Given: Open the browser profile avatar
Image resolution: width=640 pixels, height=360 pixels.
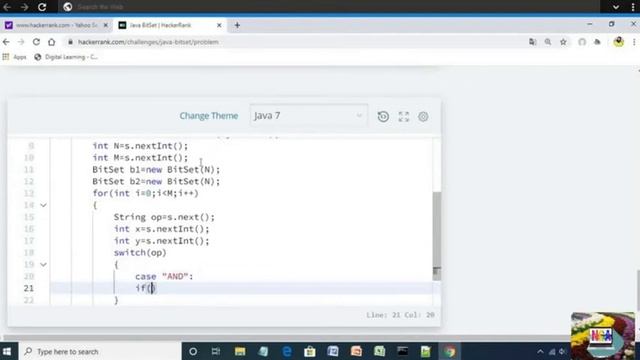Looking at the screenshot, I should [x=619, y=42].
